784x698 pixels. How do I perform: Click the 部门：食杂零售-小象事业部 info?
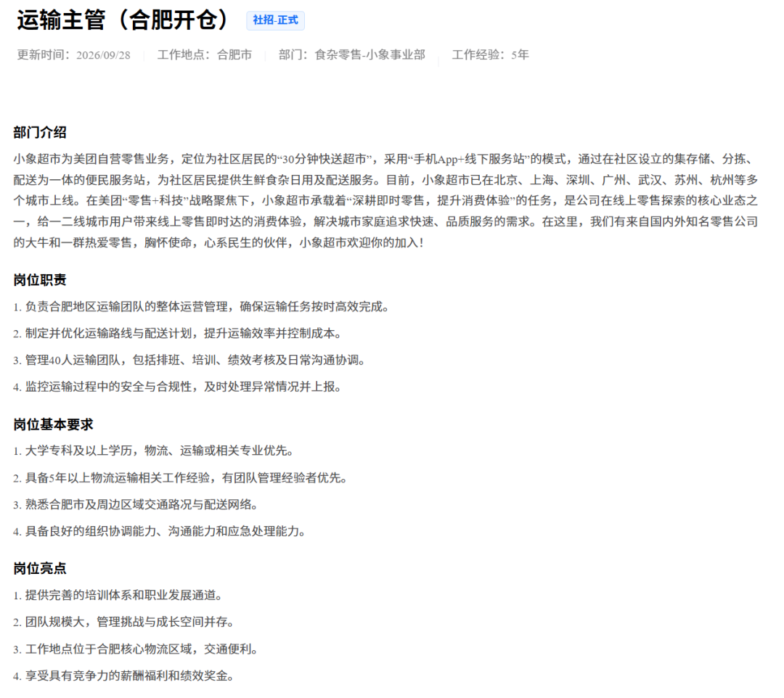tap(352, 55)
